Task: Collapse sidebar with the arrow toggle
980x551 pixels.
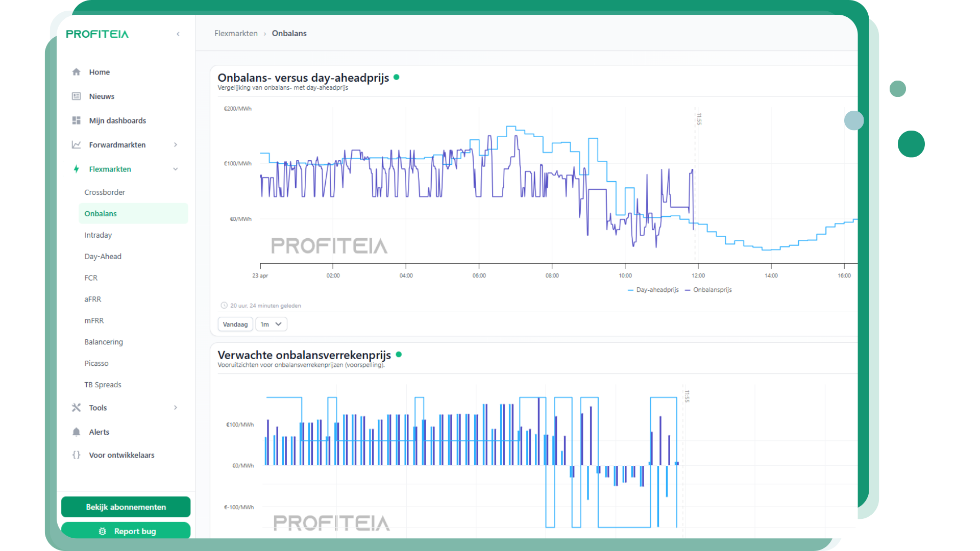Action: click(178, 34)
